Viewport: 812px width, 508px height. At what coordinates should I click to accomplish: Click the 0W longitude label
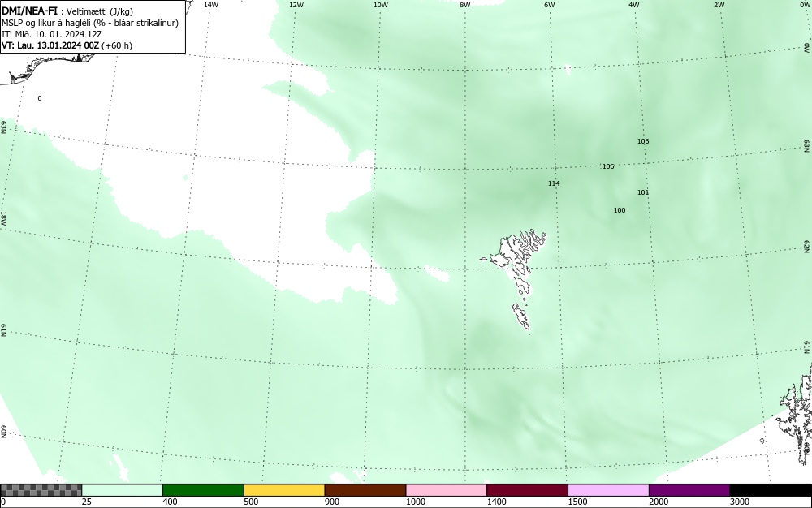804,5
